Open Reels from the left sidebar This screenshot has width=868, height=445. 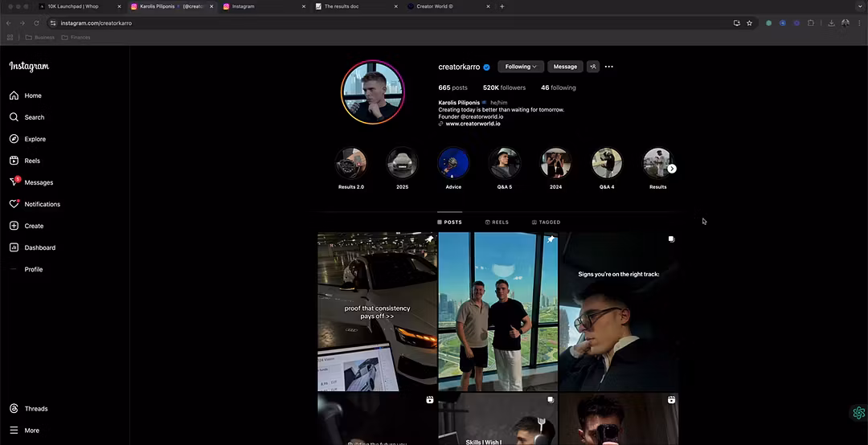[x=31, y=161]
